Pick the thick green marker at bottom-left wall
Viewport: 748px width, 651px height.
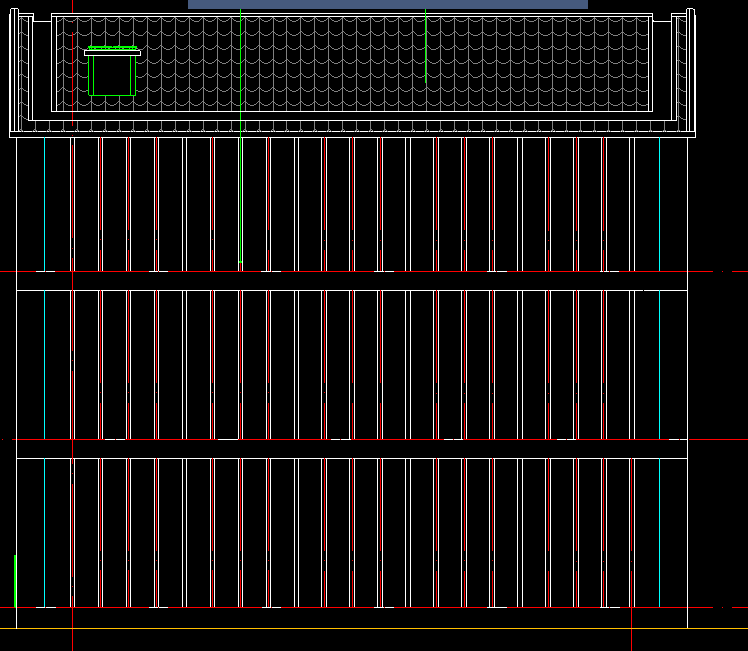(x=15, y=581)
